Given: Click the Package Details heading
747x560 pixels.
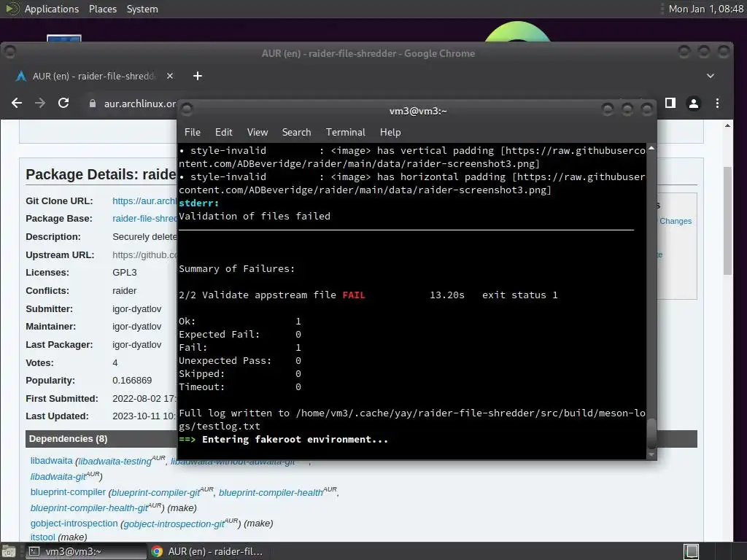Looking at the screenshot, I should 101,174.
